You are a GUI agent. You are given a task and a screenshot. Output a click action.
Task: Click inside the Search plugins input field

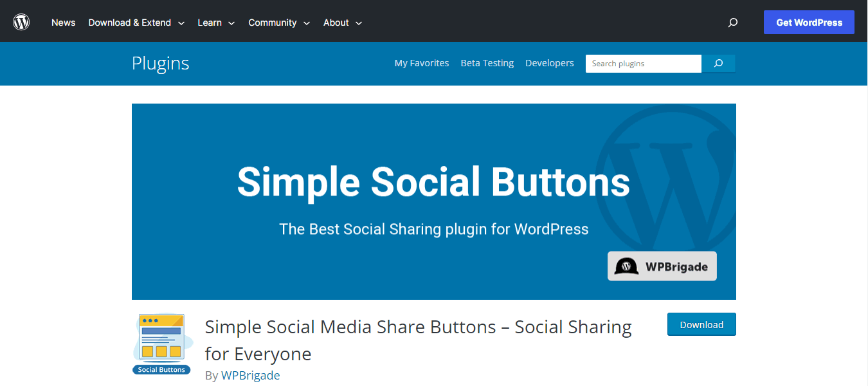(643, 63)
